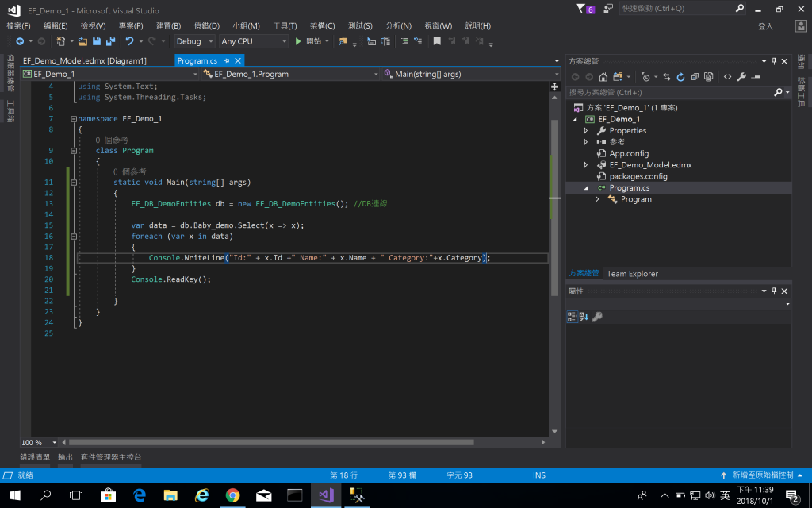Toggle a bookmark using the bookmark icon
812x508 pixels.
point(437,41)
